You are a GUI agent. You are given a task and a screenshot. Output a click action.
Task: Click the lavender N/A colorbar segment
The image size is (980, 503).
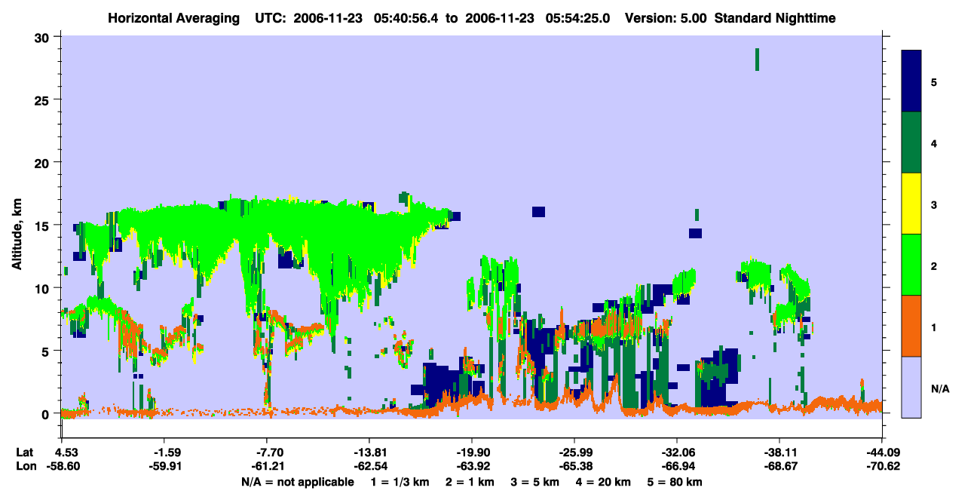coord(911,387)
